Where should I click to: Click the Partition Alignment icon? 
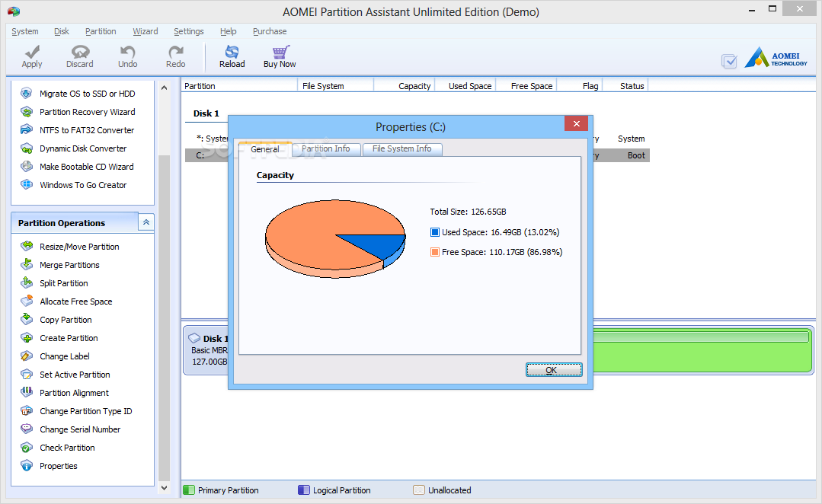(26, 392)
